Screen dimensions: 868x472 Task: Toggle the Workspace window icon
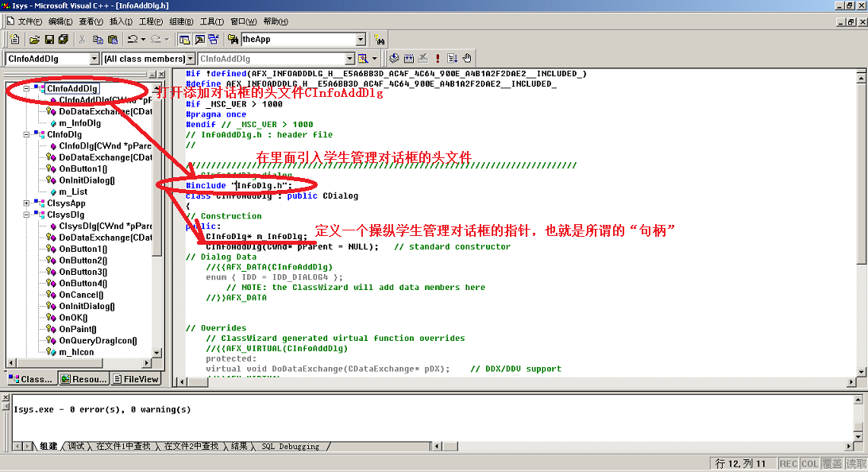point(184,40)
